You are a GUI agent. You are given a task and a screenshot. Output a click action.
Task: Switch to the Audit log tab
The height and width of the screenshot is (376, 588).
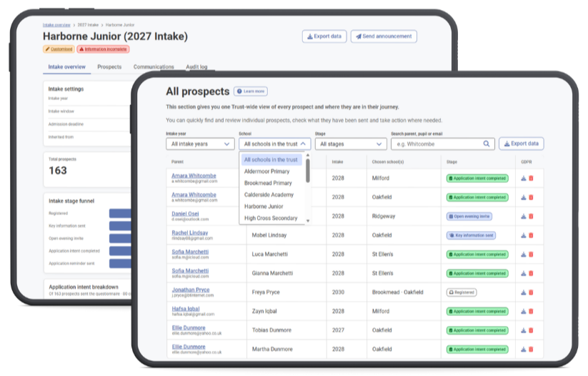click(196, 66)
